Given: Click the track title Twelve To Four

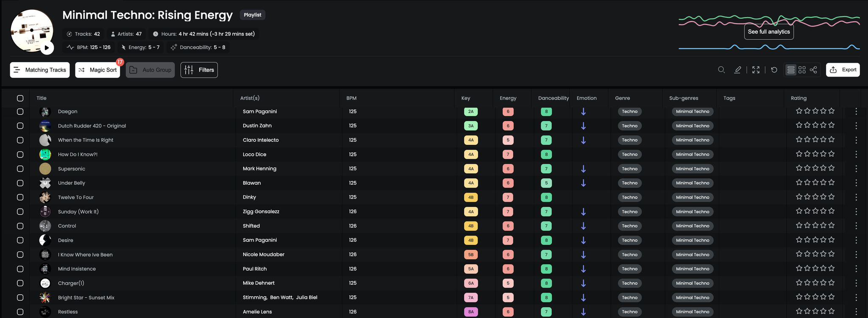Looking at the screenshot, I should [x=76, y=197].
